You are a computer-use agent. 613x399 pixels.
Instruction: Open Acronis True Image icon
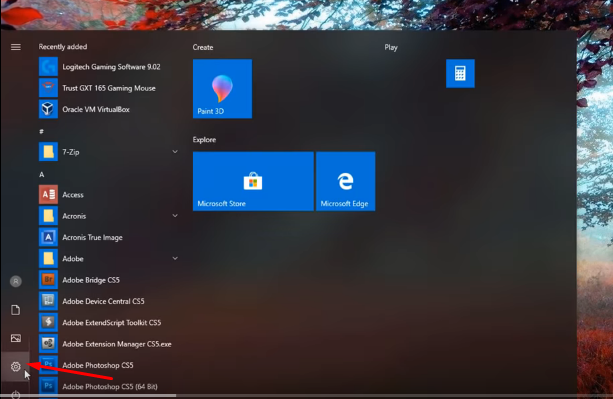48,237
